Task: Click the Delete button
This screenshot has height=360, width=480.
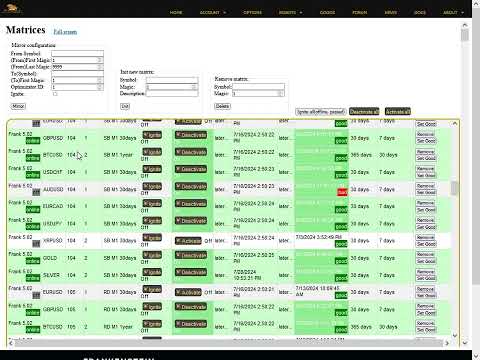Action: pos(222,106)
